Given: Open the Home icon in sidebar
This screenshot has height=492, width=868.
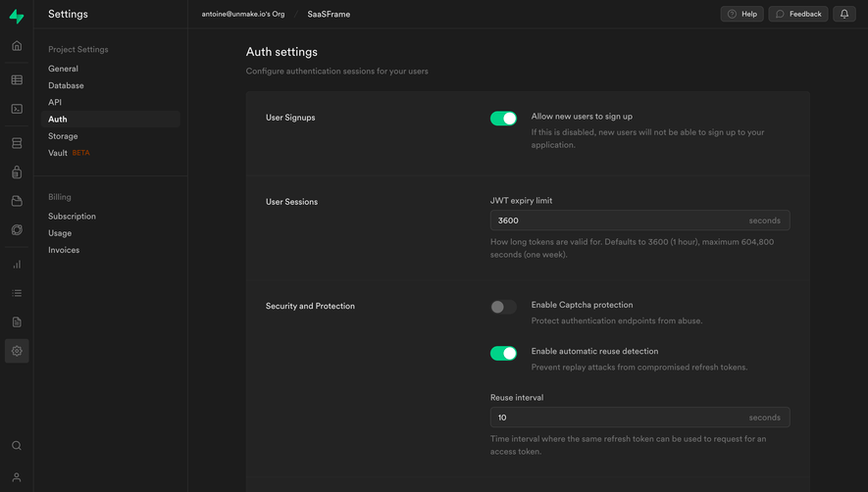Looking at the screenshot, I should (17, 46).
